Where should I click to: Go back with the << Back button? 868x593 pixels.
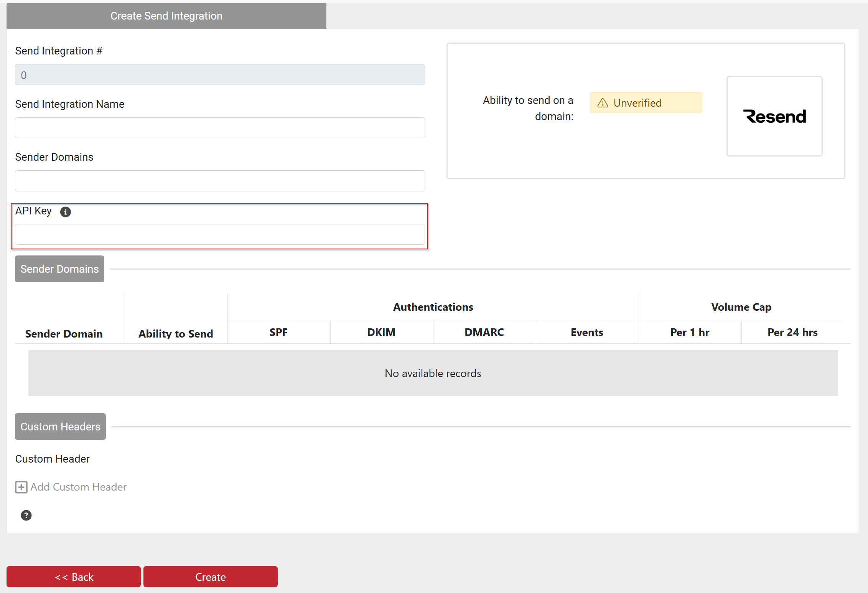point(74,577)
